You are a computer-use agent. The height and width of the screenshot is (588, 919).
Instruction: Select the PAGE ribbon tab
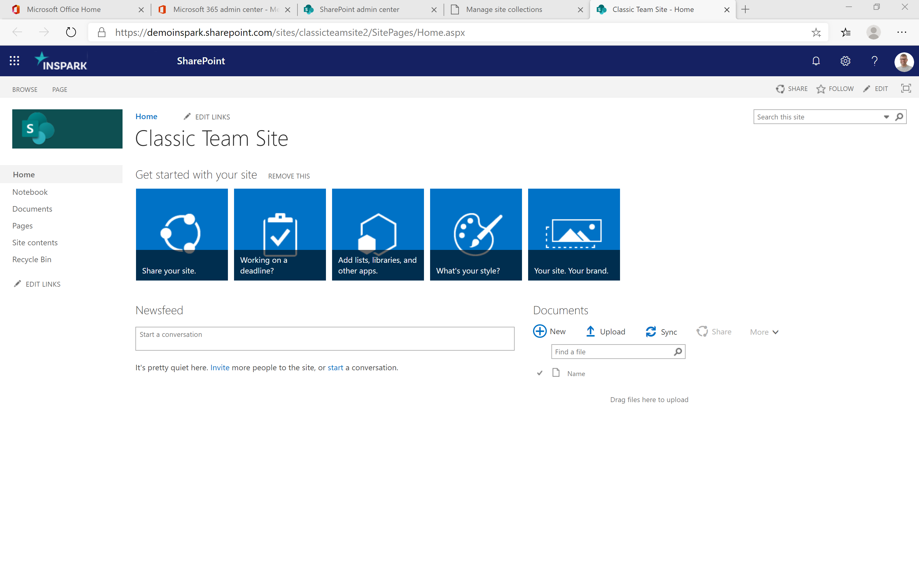[x=59, y=89]
